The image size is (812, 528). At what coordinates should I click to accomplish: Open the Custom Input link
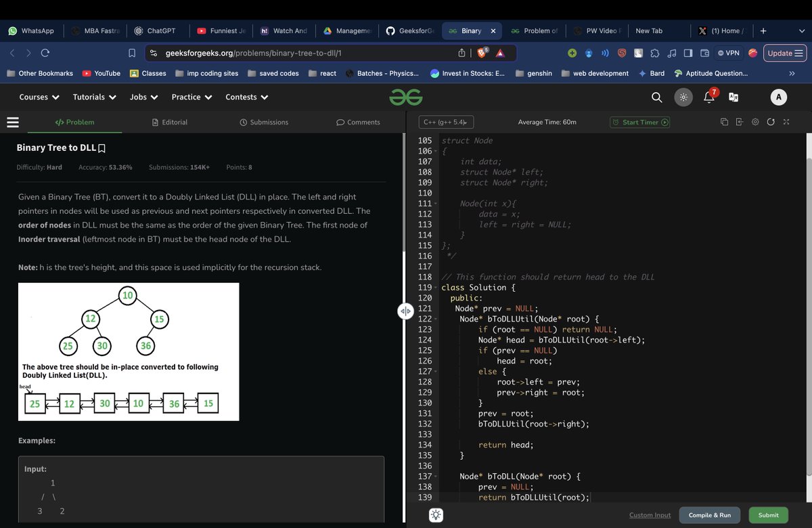(650, 515)
